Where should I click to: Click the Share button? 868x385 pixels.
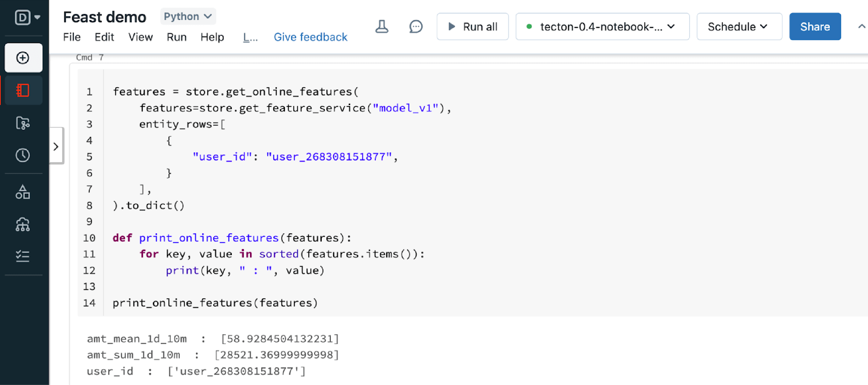[815, 26]
